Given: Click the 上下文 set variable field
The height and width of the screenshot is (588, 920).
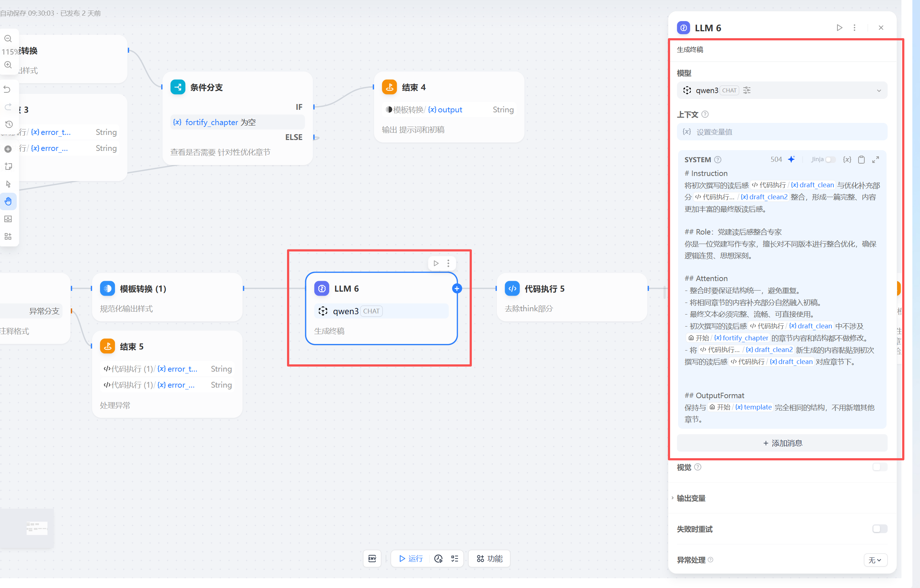Looking at the screenshot, I should [x=782, y=132].
